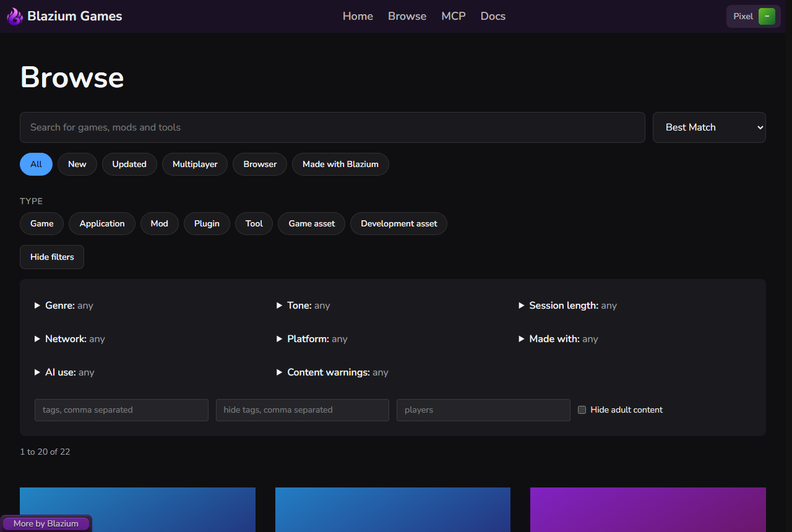This screenshot has width=792, height=532.
Task: Enable Hide adult content checkbox
Action: pos(582,410)
